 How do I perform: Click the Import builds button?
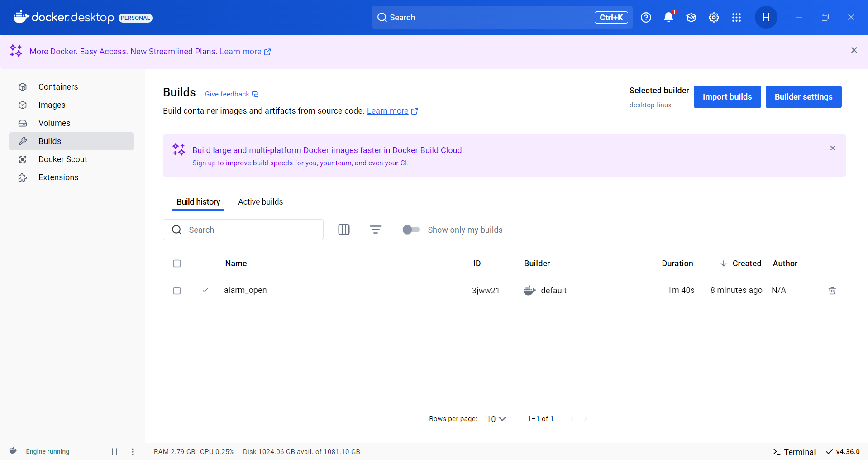727,97
